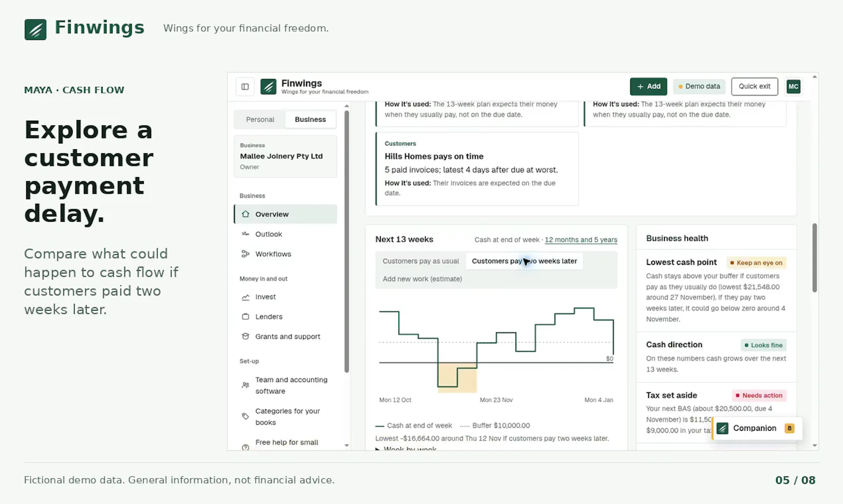Open Grants and support via its icon
Viewport: 843px width, 504px height.
(x=246, y=337)
